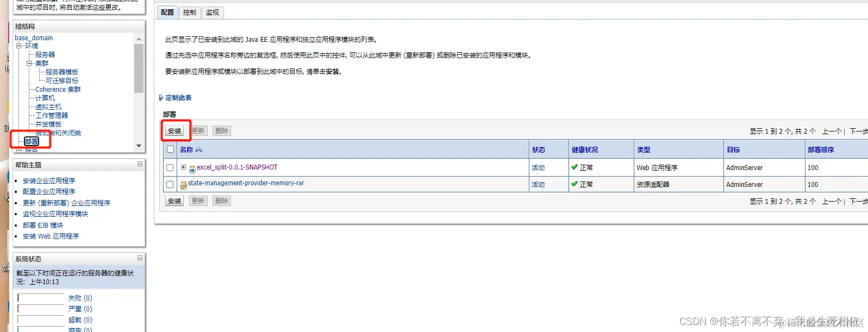Switch to the 监视 tab
This screenshot has height=332, width=868.
coord(213,12)
